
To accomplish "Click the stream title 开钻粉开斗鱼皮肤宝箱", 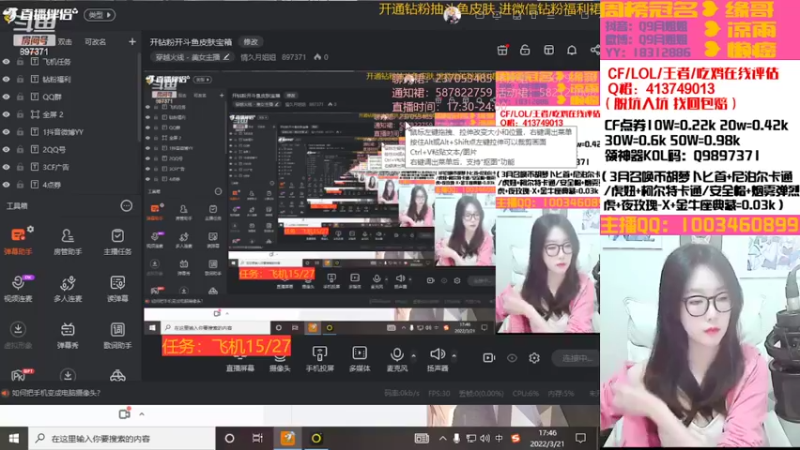I will coord(191,42).
